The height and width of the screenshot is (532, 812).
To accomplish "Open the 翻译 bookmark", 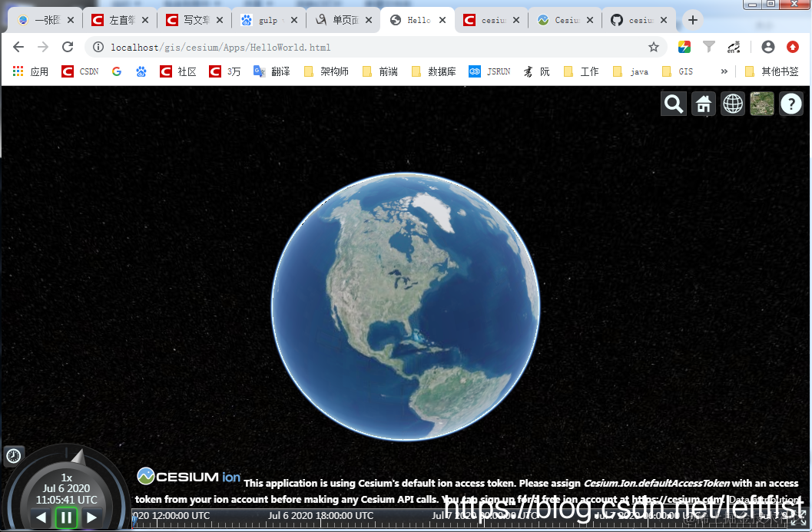I will tap(271, 71).
